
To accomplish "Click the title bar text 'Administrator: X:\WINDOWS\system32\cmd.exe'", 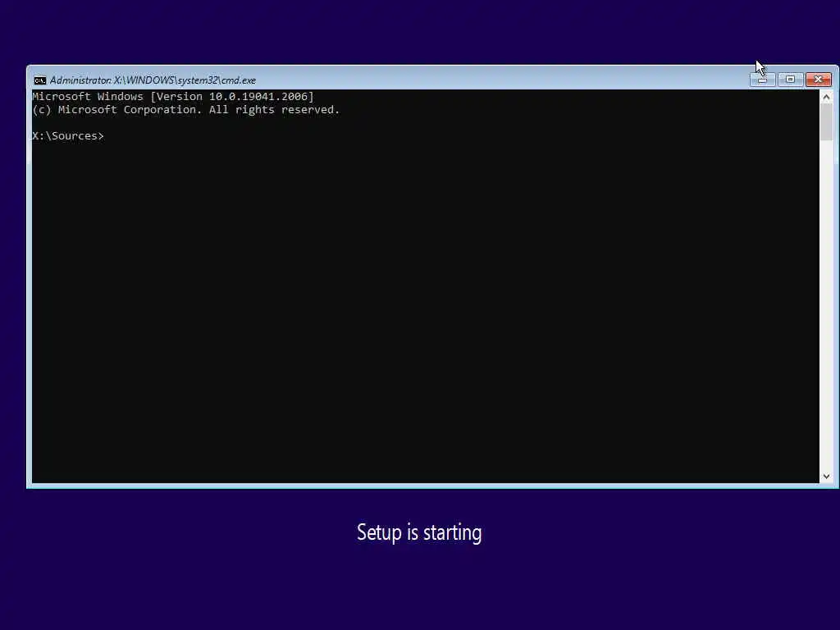I will coord(153,80).
